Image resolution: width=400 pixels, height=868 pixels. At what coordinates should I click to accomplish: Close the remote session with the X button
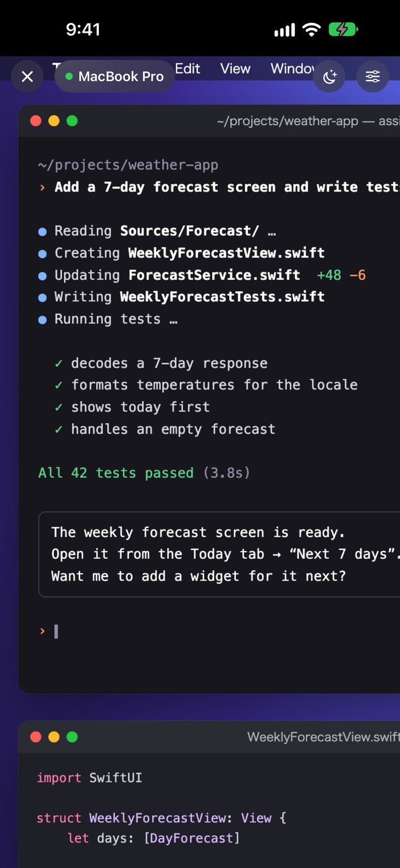pos(27,77)
